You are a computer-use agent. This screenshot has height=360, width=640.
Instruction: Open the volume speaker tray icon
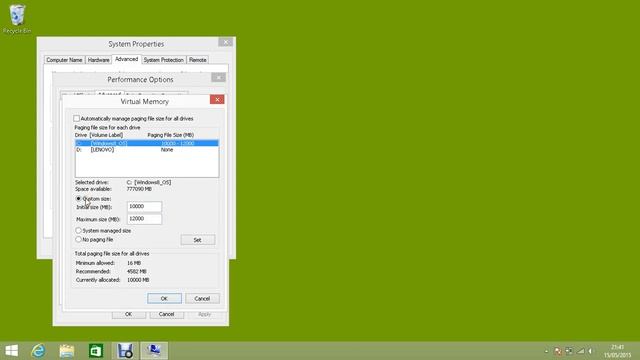[x=590, y=351]
